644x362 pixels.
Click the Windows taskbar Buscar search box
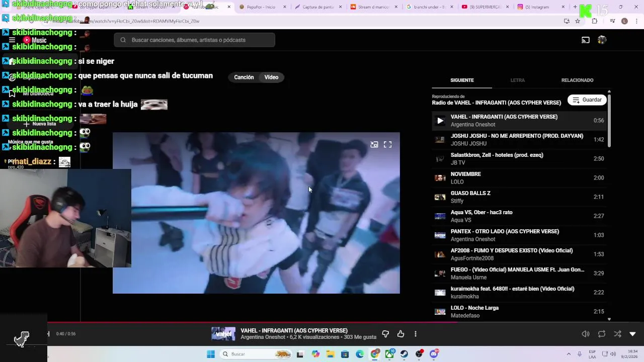257,354
